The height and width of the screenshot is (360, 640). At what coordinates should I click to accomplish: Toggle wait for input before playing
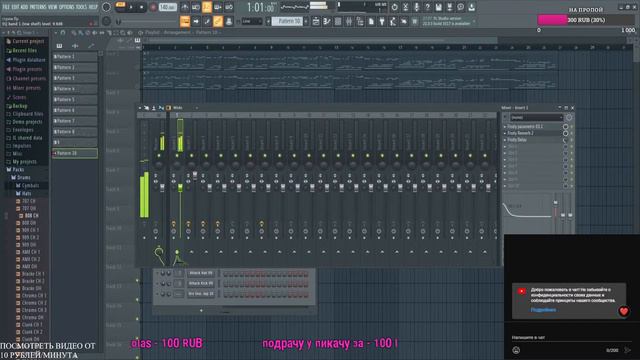(196, 7)
